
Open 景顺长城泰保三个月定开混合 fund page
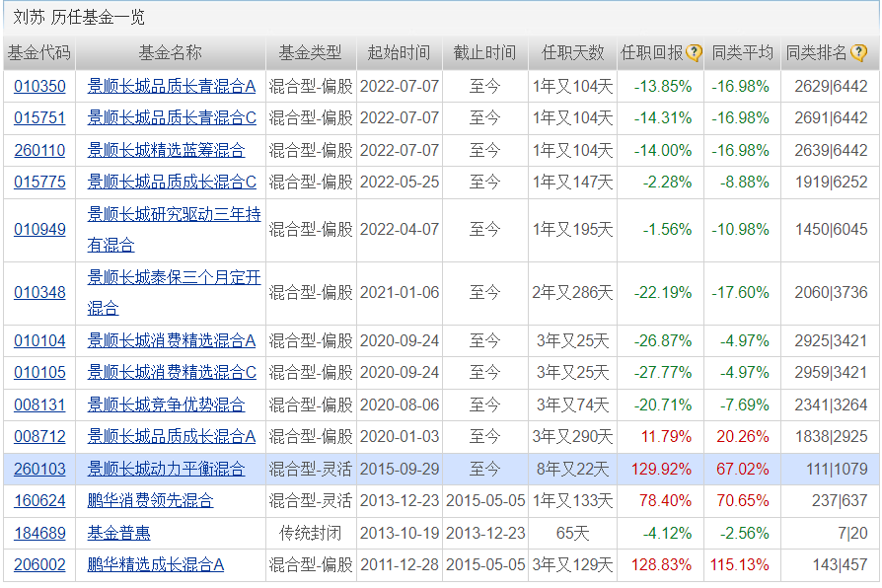click(x=174, y=292)
